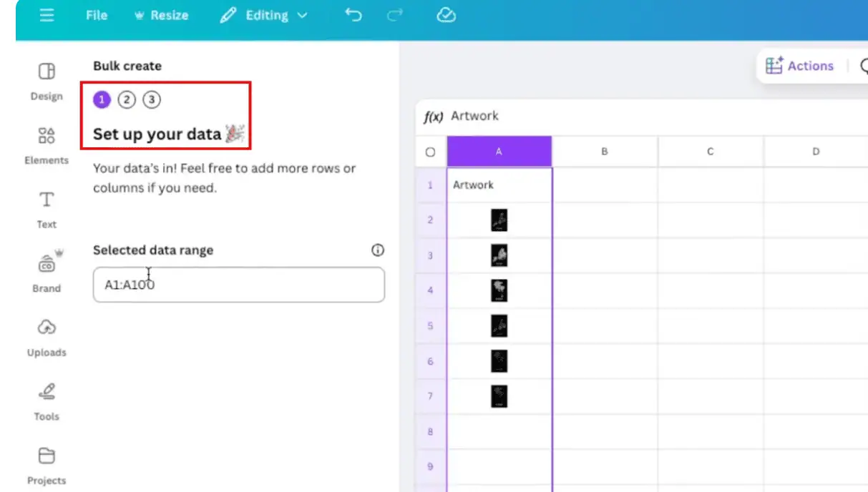Open the Tools panel
The height and width of the screenshot is (492, 868).
47,399
